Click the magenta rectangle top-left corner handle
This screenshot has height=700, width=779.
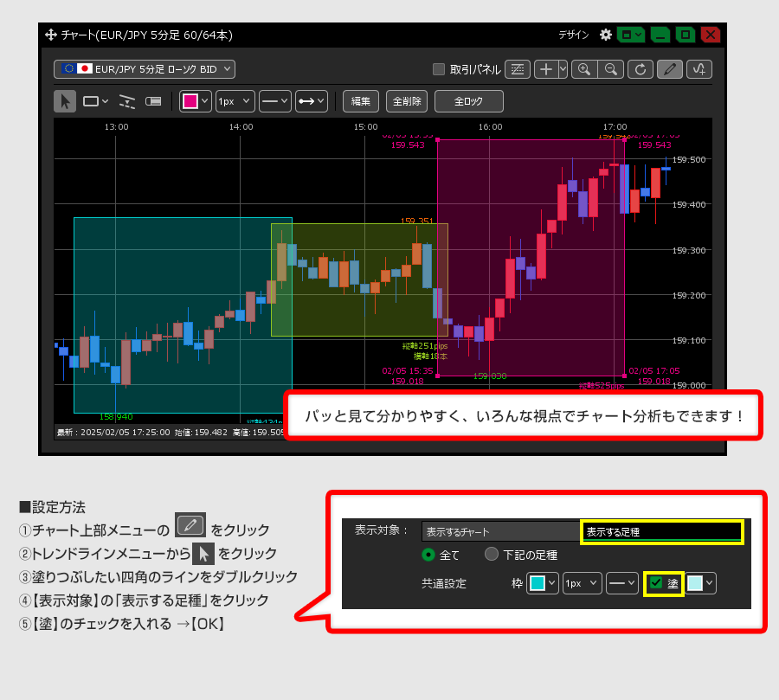click(x=438, y=140)
